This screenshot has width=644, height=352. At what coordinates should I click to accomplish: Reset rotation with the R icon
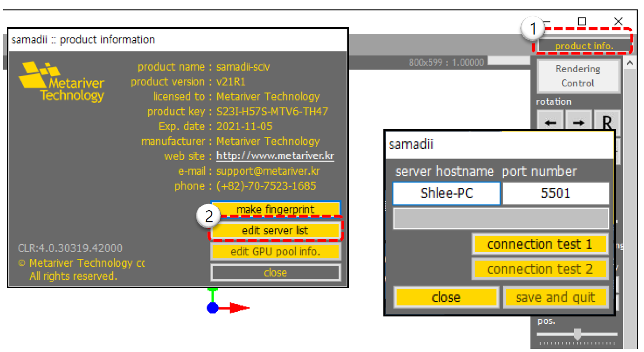click(606, 122)
